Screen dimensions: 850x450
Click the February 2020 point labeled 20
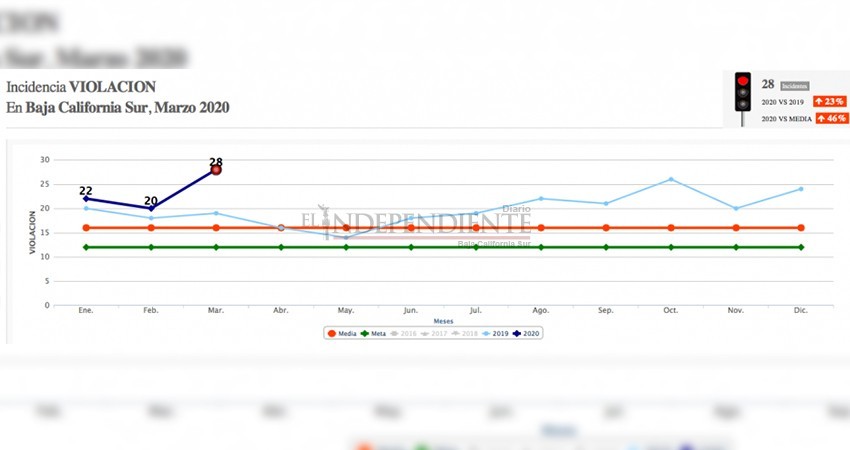[x=151, y=208]
